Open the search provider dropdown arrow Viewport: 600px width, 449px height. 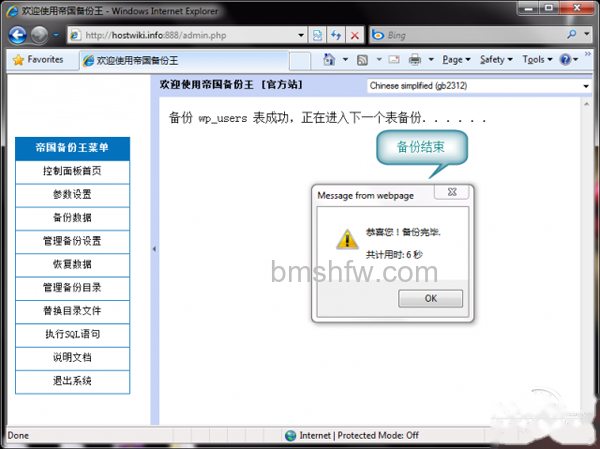[587, 34]
